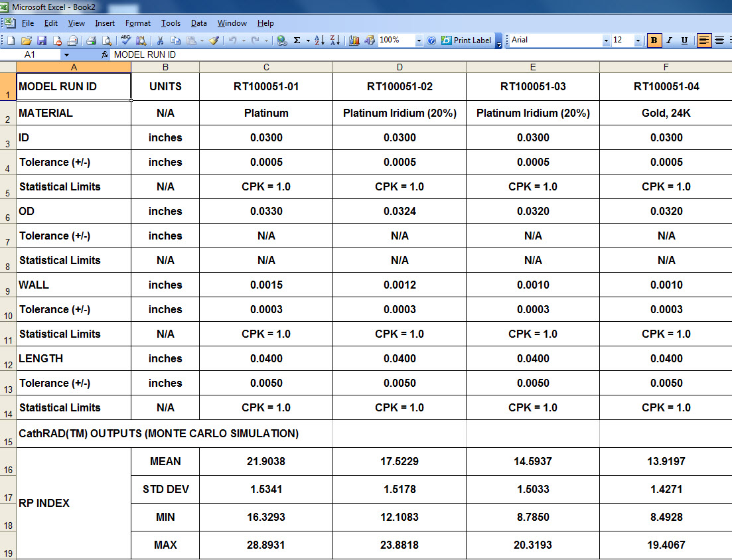732x560 pixels.
Task: Copy the selection using the Copy icon
Action: 175,40
